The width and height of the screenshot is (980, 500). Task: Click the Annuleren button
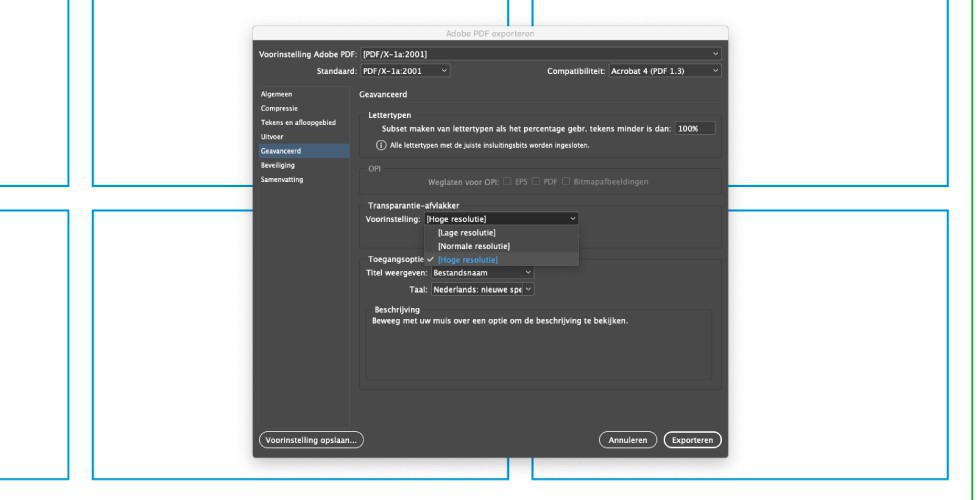coord(628,440)
